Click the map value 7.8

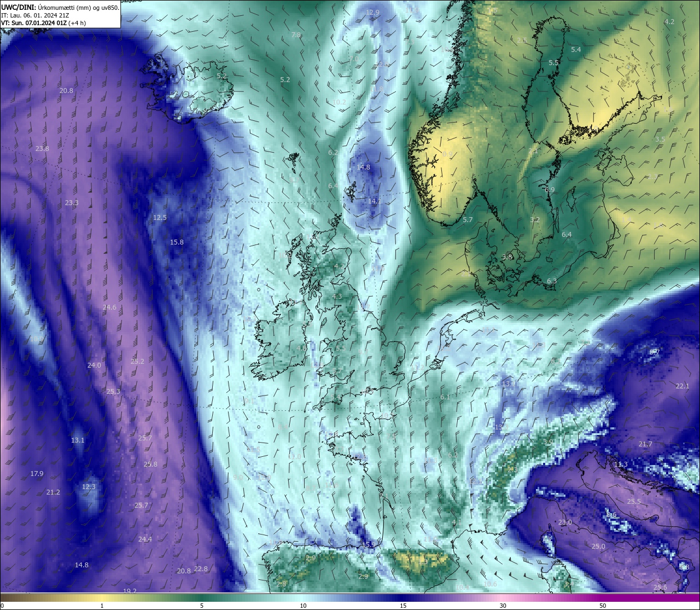[x=296, y=35]
